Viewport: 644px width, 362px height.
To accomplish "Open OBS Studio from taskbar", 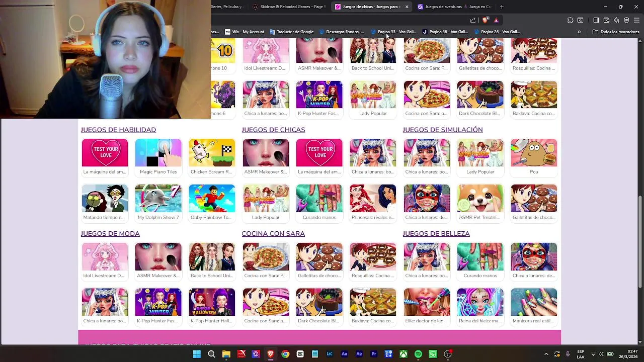I will click(x=447, y=354).
